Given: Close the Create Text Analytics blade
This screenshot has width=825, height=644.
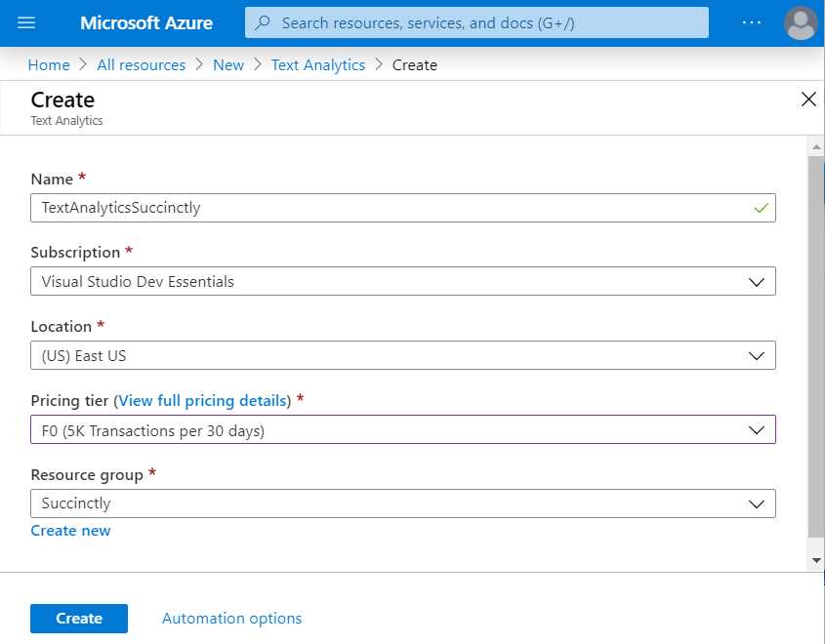Looking at the screenshot, I should click(808, 99).
